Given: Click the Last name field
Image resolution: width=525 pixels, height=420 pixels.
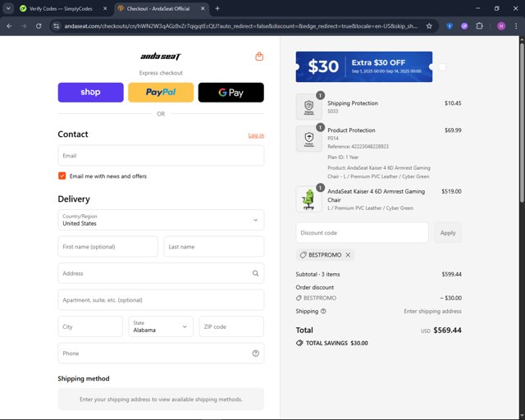Looking at the screenshot, I should pyautogui.click(x=214, y=247).
